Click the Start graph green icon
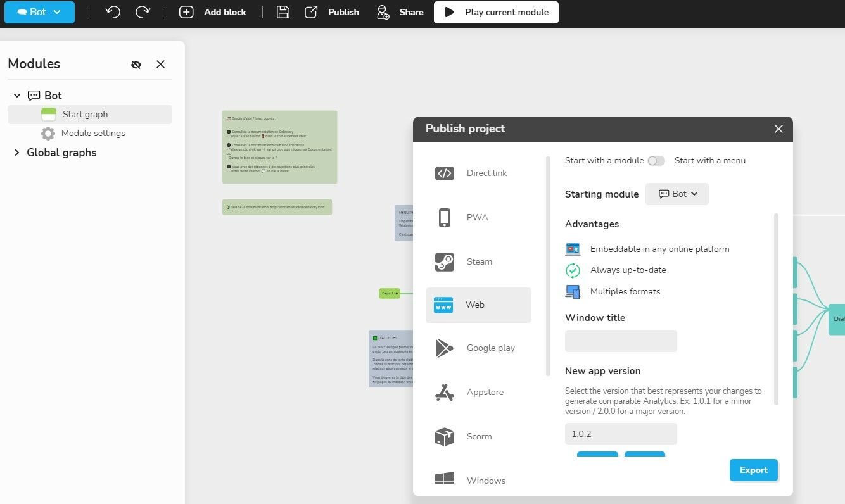The width and height of the screenshot is (845, 504). 49,115
